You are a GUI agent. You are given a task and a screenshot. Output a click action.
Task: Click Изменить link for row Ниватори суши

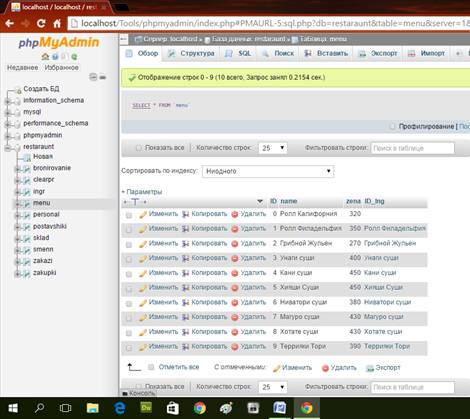click(x=163, y=302)
